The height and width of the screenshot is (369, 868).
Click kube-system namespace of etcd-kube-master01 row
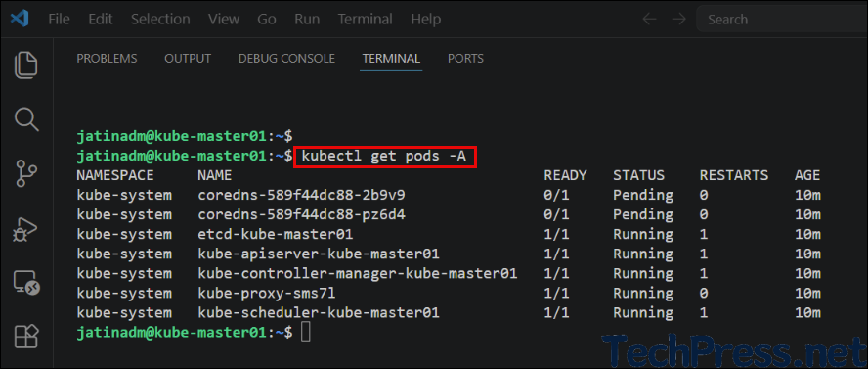pyautogui.click(x=124, y=234)
